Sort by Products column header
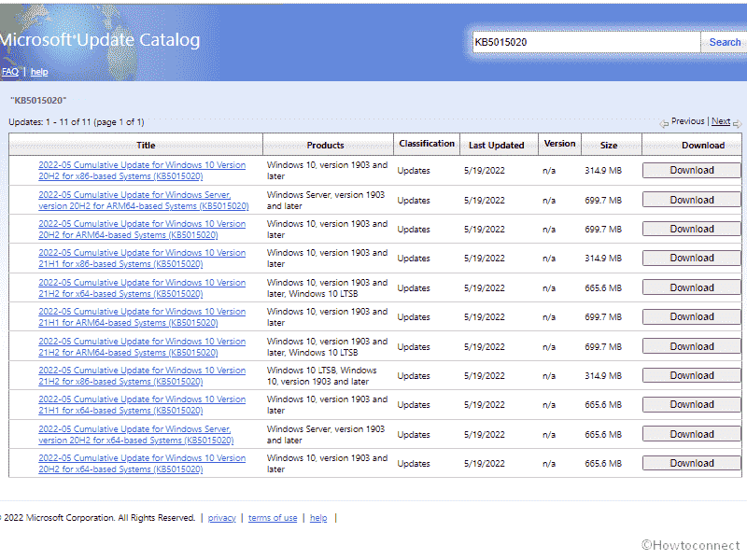 (325, 145)
